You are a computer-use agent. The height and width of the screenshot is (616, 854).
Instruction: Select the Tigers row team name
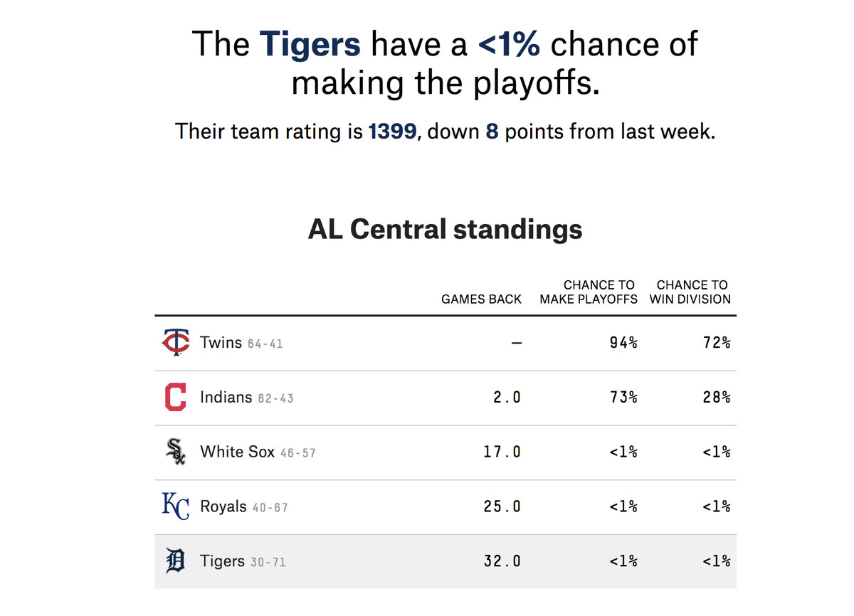pyautogui.click(x=223, y=561)
